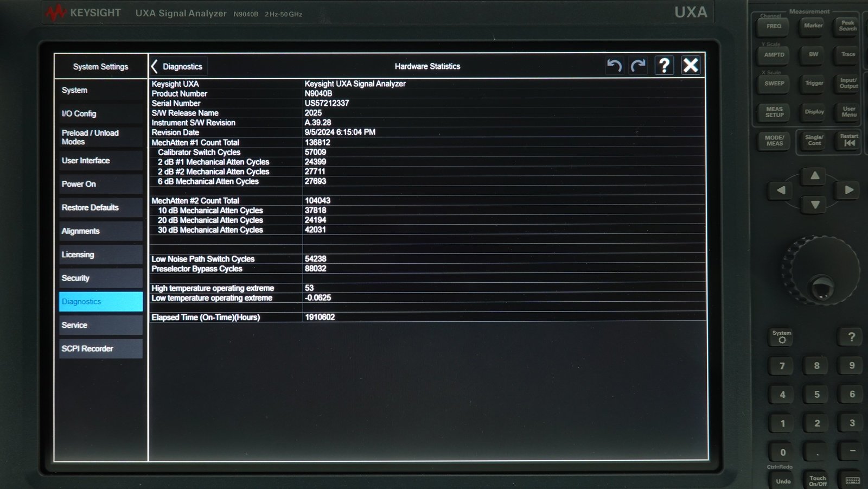Image resolution: width=868 pixels, height=489 pixels.
Task: Click the keyboard icon hardware key
Action: click(852, 481)
